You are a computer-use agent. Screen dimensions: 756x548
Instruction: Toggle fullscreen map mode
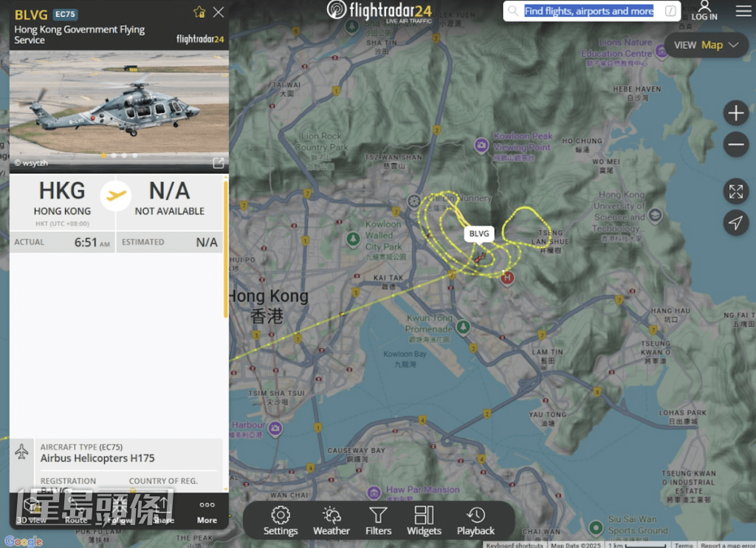736,191
